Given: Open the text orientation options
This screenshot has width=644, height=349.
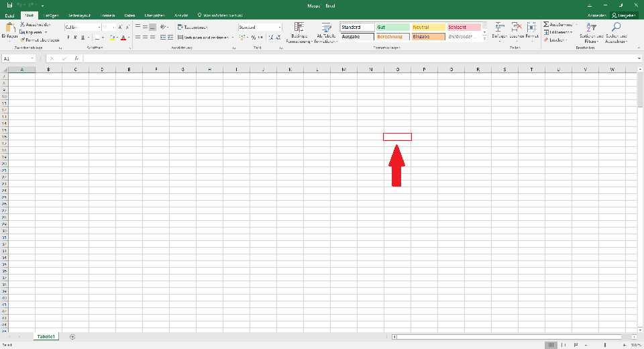Looking at the screenshot, I should click(164, 27).
